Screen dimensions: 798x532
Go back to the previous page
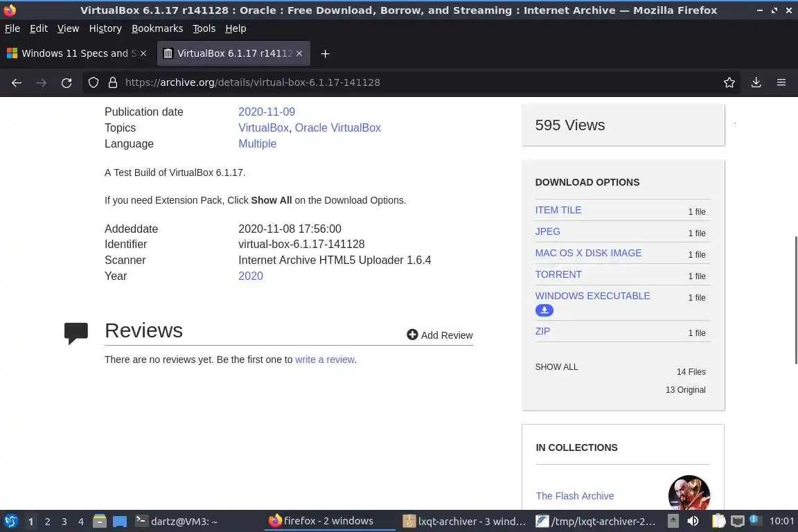(17, 82)
